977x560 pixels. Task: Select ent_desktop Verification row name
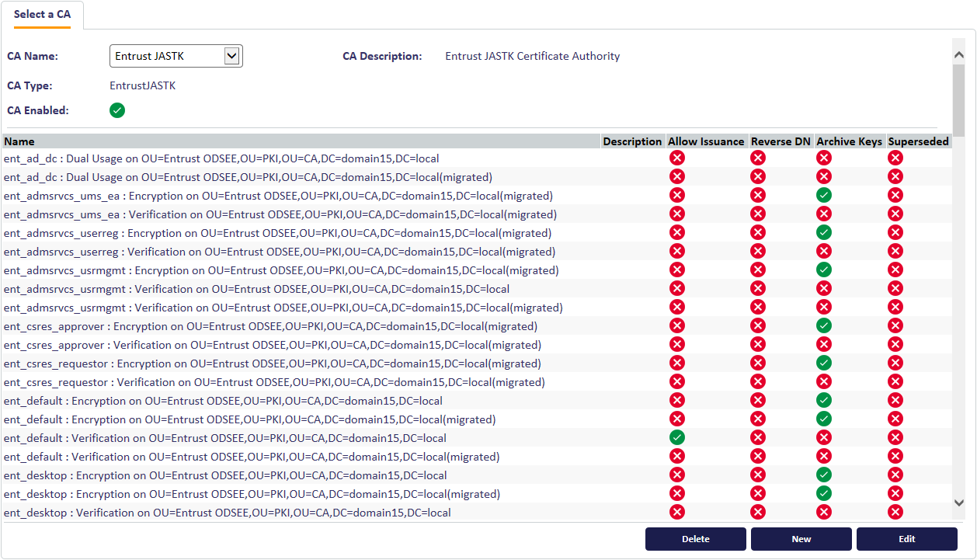tap(228, 513)
